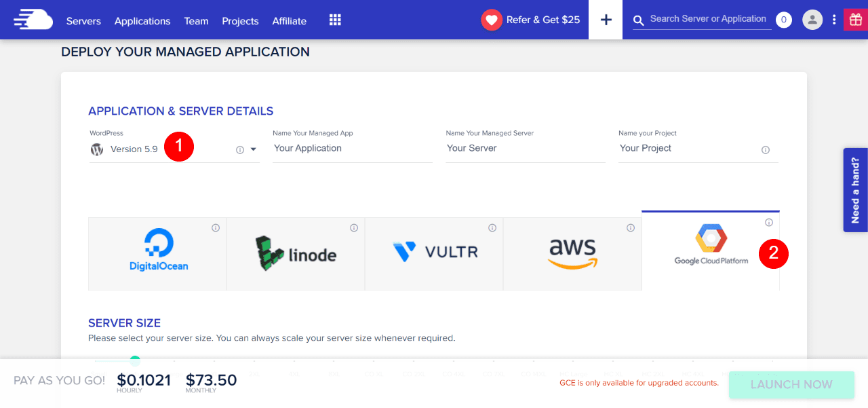Select the Linode provider icon
The height and width of the screenshot is (408, 868).
click(x=295, y=253)
